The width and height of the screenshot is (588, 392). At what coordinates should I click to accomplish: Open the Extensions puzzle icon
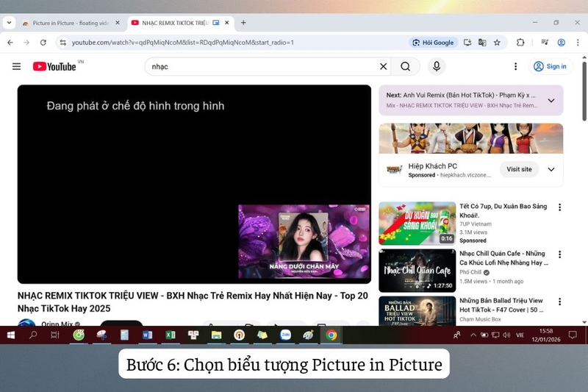[x=520, y=43]
